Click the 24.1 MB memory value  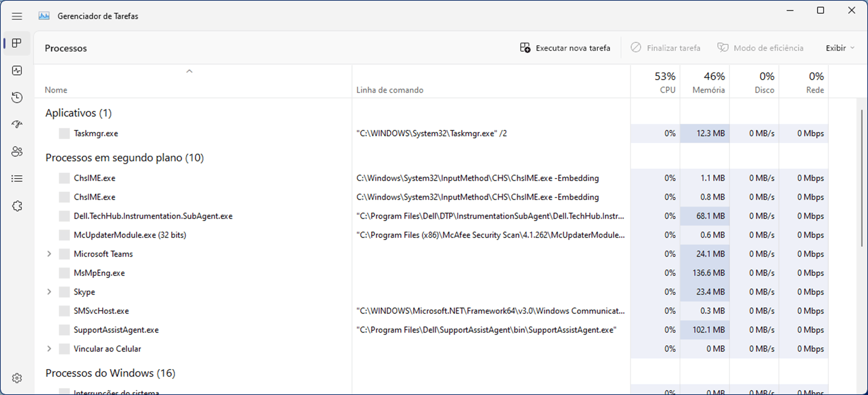pos(711,254)
